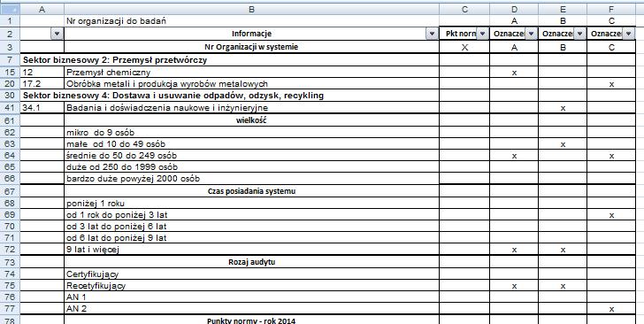Image resolution: width=644 pixels, height=324 pixels.
Task: Click 'Nr Organizacji w systemie' cell
Action: [x=252, y=47]
